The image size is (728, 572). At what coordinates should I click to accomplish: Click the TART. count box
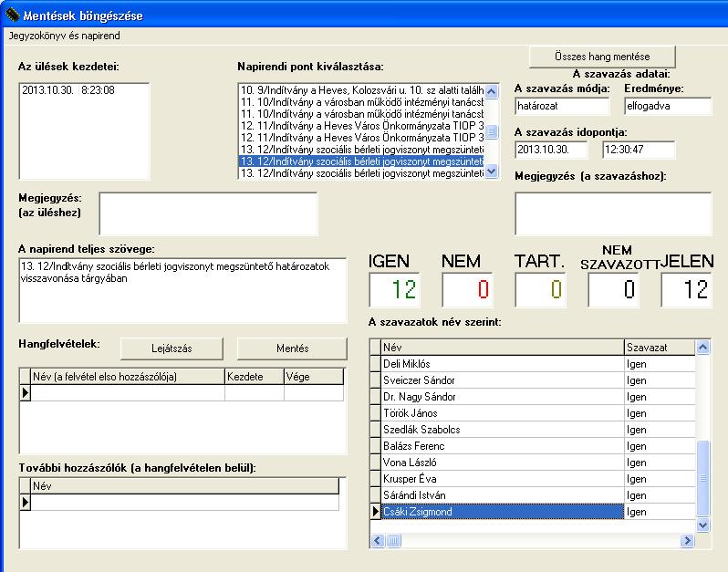click(x=540, y=290)
